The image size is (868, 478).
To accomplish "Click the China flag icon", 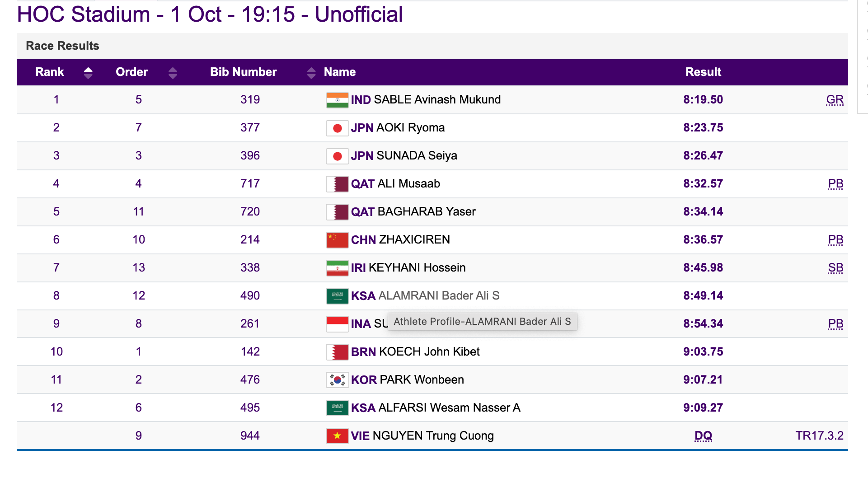I will click(337, 240).
